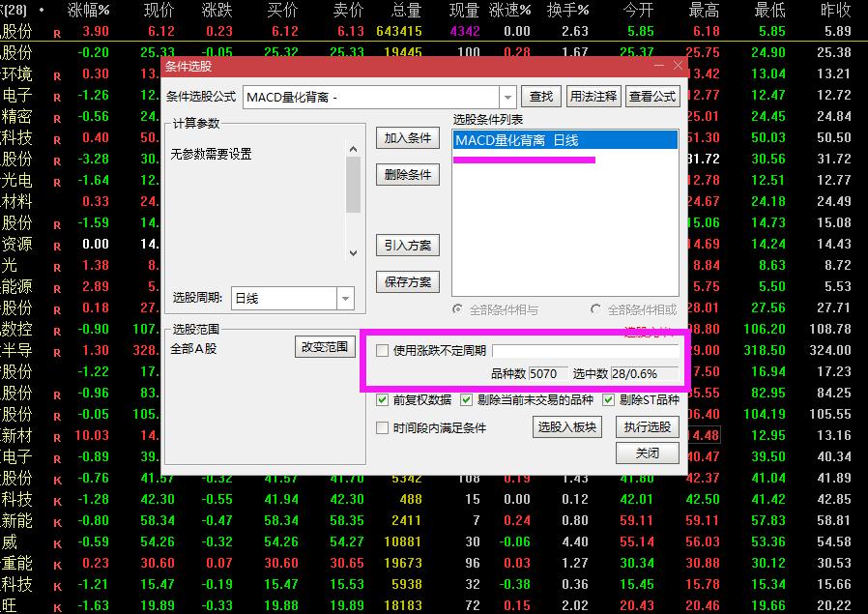Enable the 使用涨跌不定周期 checkbox
This screenshot has height=614, width=868.
pyautogui.click(x=383, y=351)
